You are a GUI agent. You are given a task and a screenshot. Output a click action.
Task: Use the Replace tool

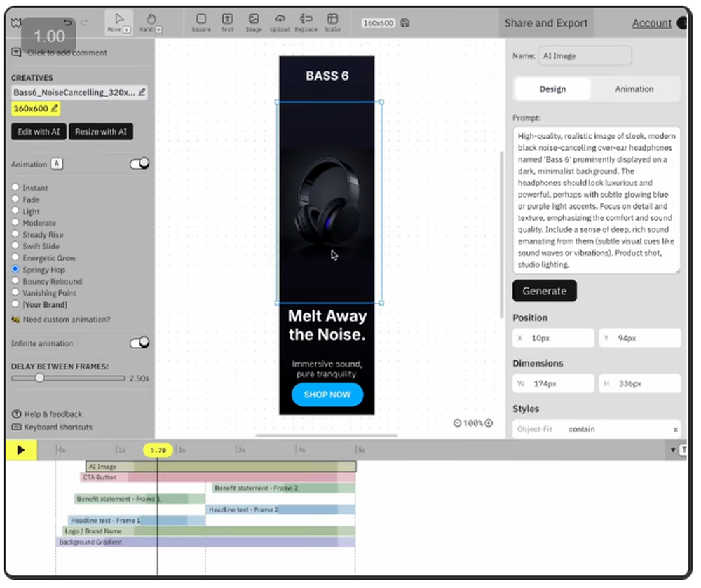306,22
